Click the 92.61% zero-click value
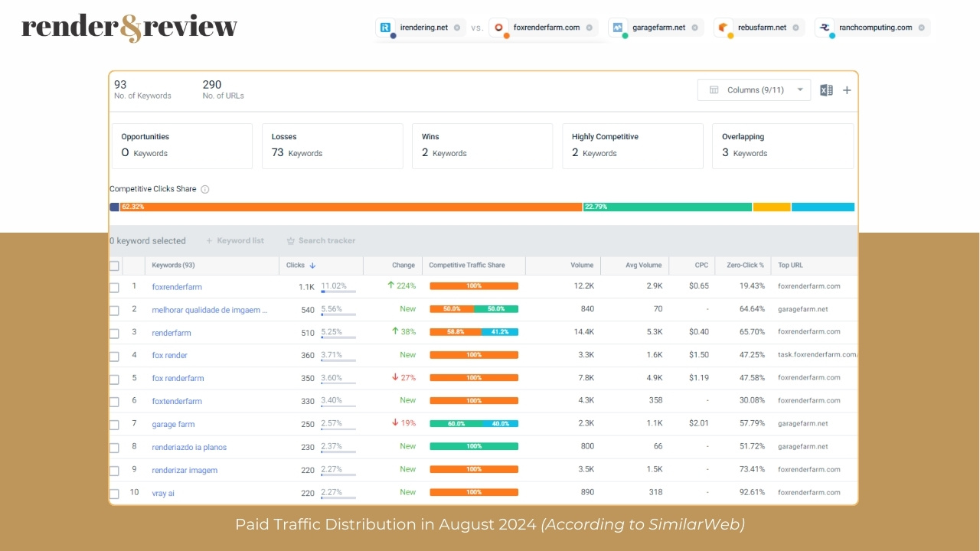Viewport: 980px width, 551px height. (x=751, y=493)
